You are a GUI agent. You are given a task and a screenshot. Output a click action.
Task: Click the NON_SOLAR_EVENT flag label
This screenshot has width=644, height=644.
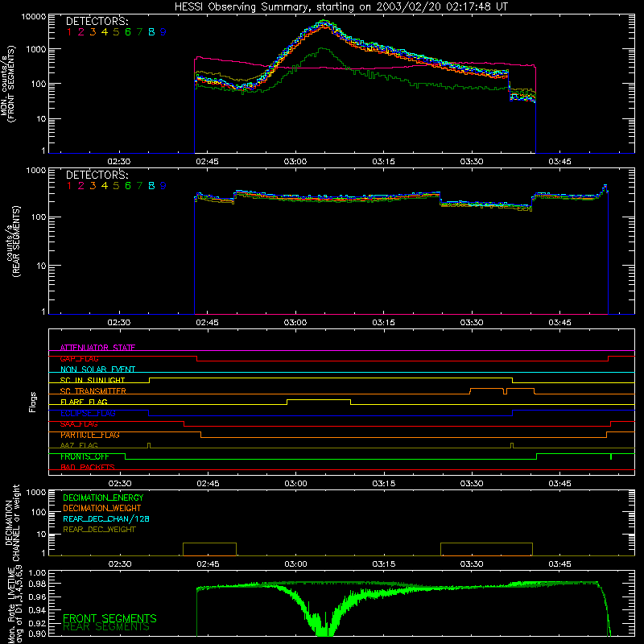point(97,369)
